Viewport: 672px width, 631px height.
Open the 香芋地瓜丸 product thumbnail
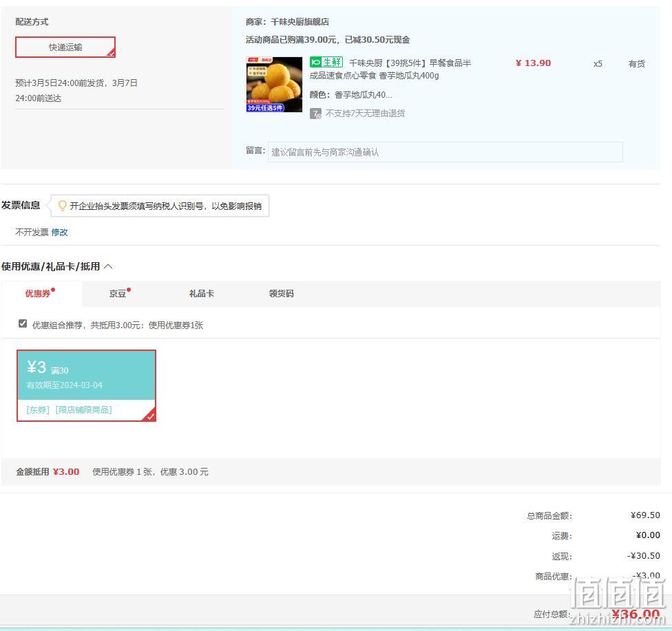pyautogui.click(x=274, y=85)
